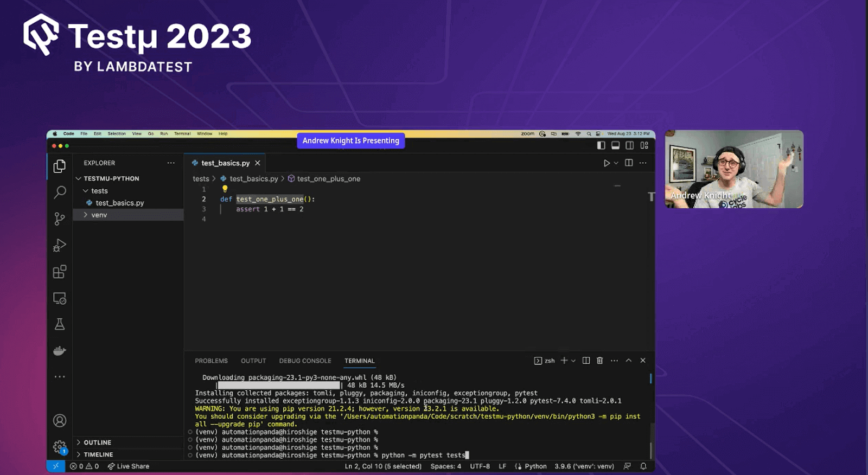Click the feedback icon in status bar
The image size is (868, 475).
click(627, 466)
